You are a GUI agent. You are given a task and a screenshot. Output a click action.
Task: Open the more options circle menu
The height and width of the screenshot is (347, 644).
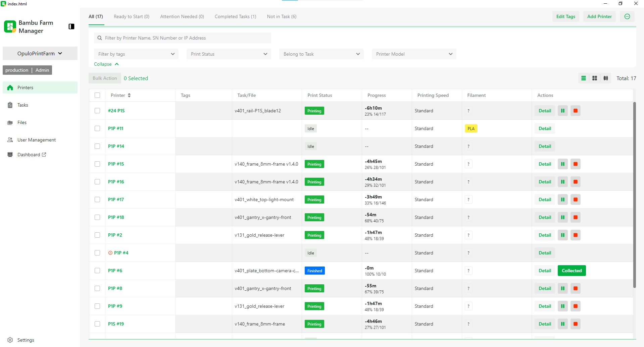point(627,16)
